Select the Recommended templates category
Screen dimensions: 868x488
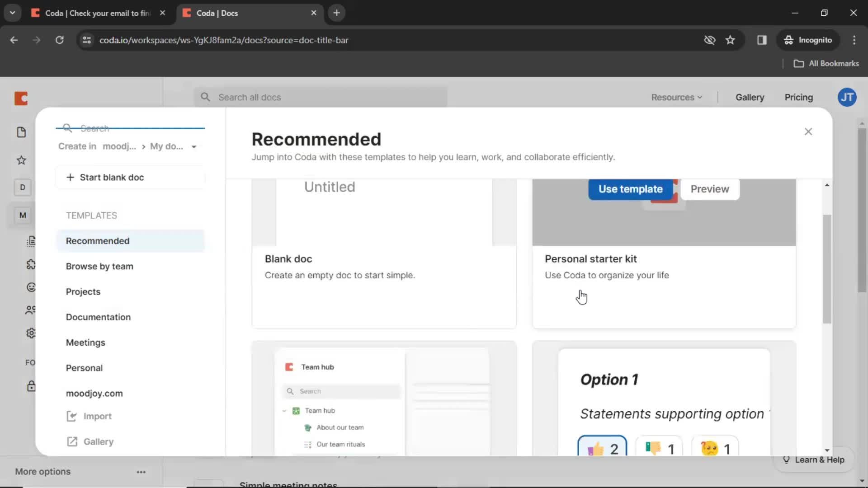click(97, 240)
